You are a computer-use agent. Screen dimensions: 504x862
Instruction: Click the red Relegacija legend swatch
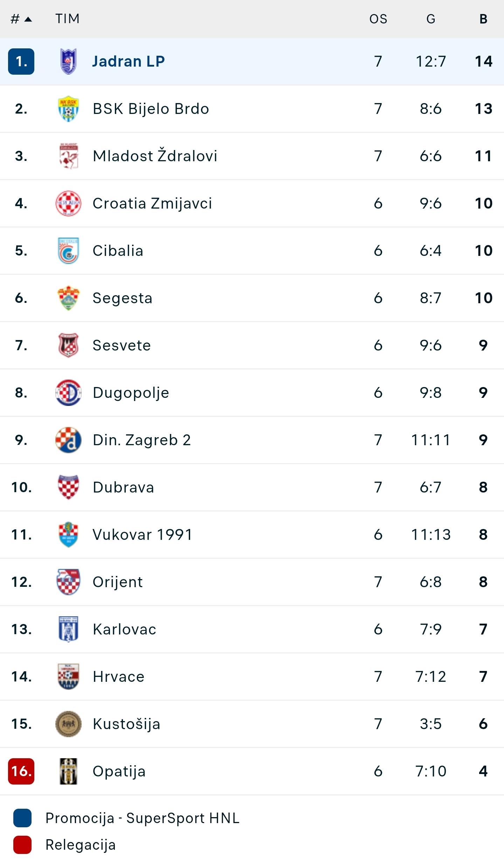point(22,845)
